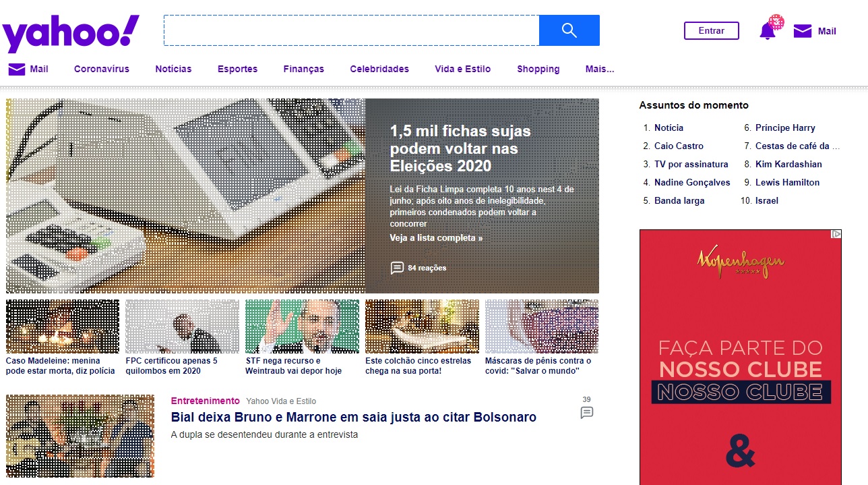This screenshot has height=485, width=868.
Task: Open trending topic 'Príncipe Harry'
Action: [x=785, y=127]
